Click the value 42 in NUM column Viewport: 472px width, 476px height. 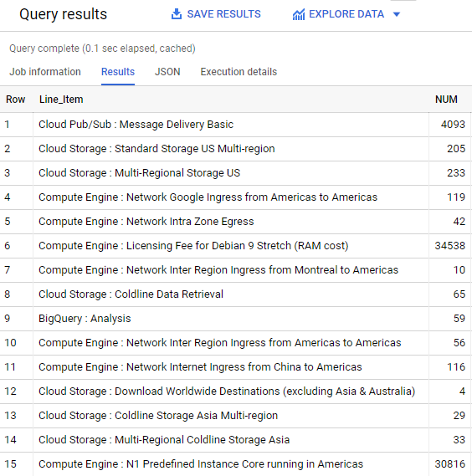pyautogui.click(x=459, y=222)
